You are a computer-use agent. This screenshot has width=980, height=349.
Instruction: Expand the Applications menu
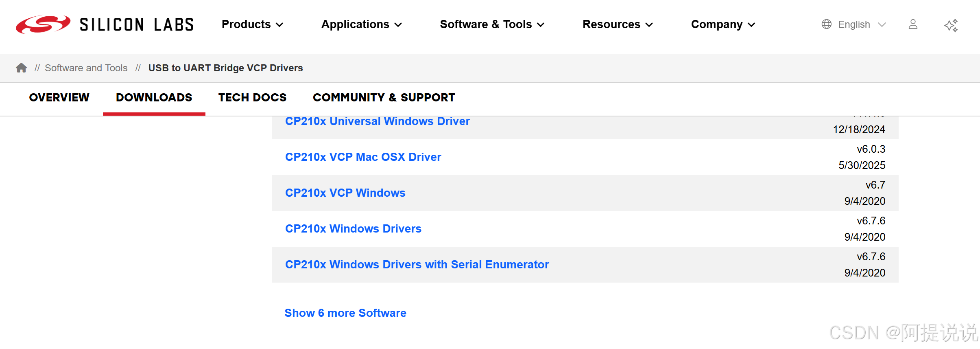[361, 24]
